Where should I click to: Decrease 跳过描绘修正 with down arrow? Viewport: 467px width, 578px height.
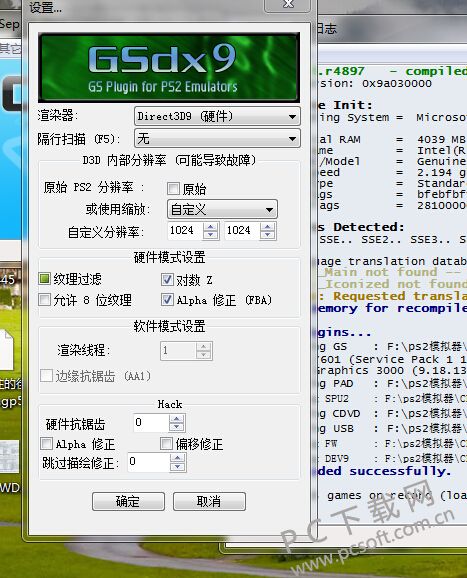coord(178,467)
